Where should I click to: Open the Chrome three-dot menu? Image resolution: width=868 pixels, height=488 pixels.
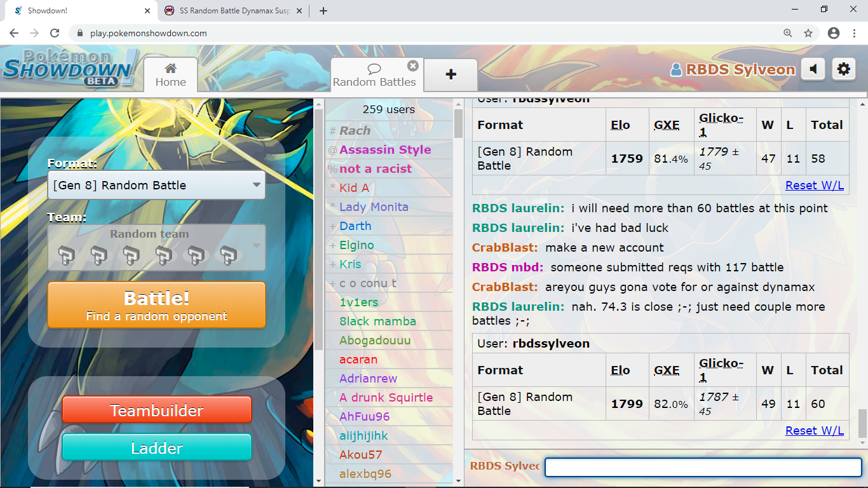pos(854,33)
